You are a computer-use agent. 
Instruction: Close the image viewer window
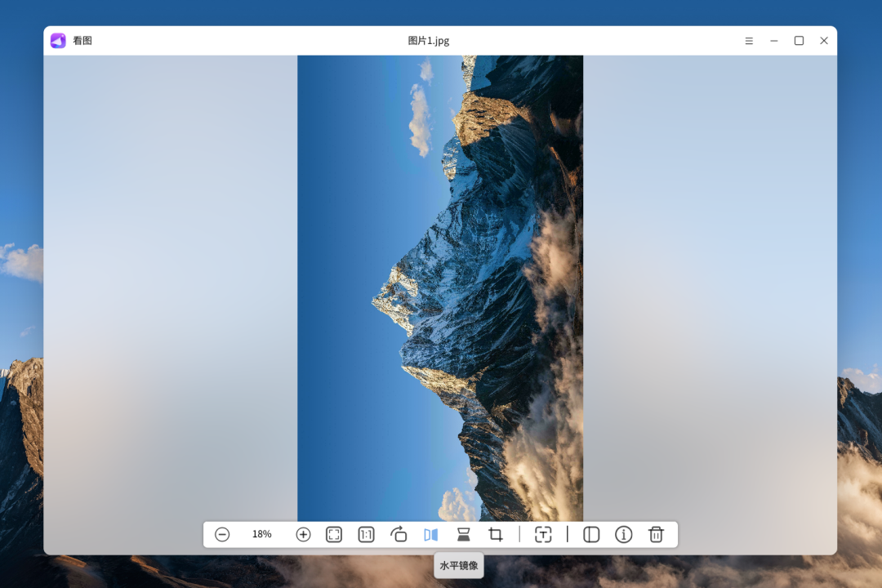(824, 41)
